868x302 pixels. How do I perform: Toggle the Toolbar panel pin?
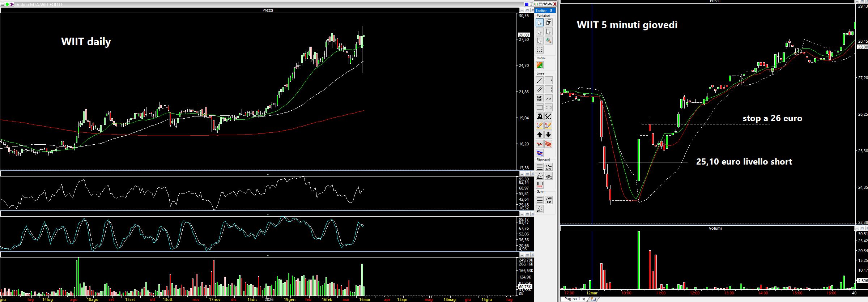[551, 11]
